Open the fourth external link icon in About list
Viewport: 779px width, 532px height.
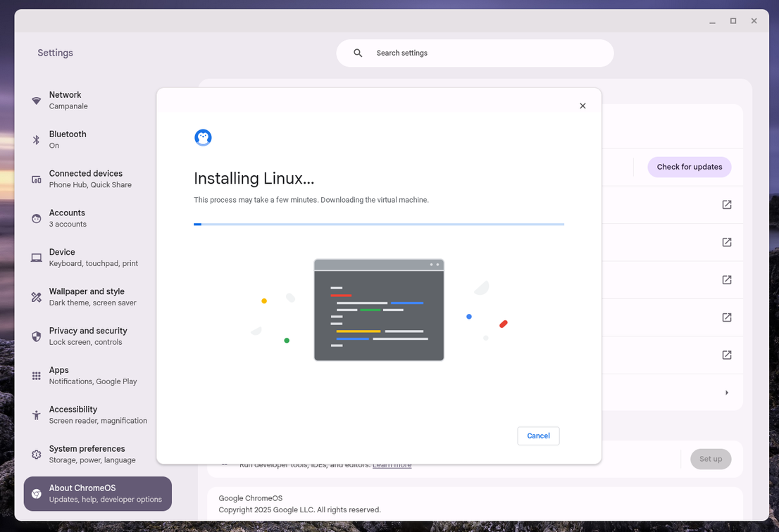click(x=727, y=317)
